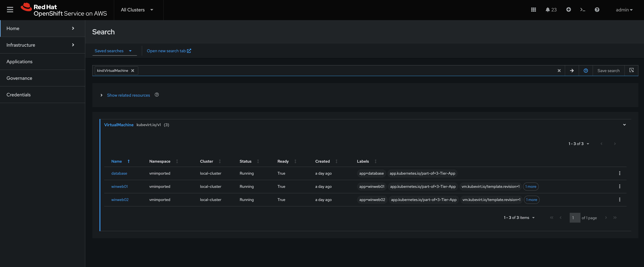Open notifications bell showing 23
644x267 pixels.
point(551,10)
